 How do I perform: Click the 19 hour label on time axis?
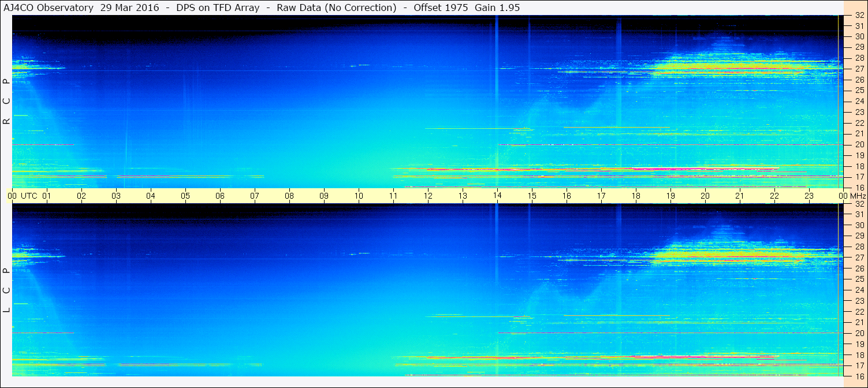[670, 196]
